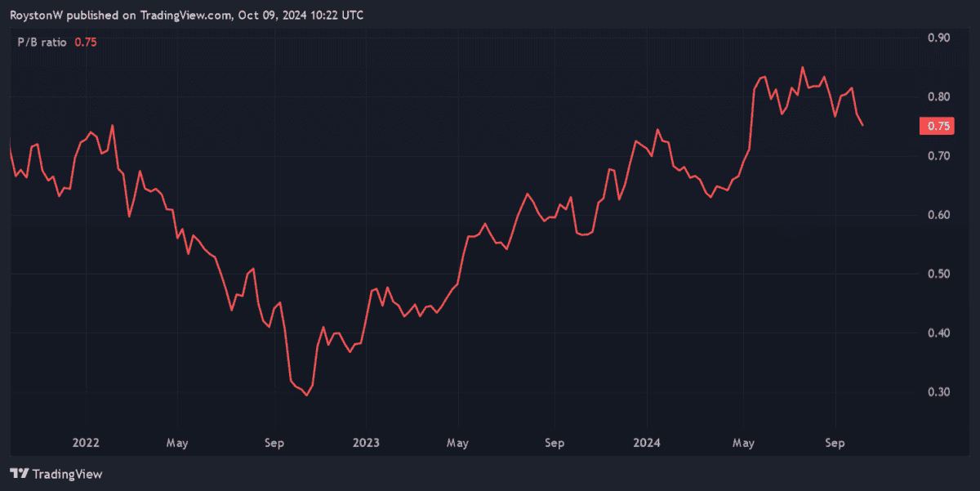Click the 0.50 price axis label
The width and height of the screenshot is (980, 491).
tap(938, 274)
